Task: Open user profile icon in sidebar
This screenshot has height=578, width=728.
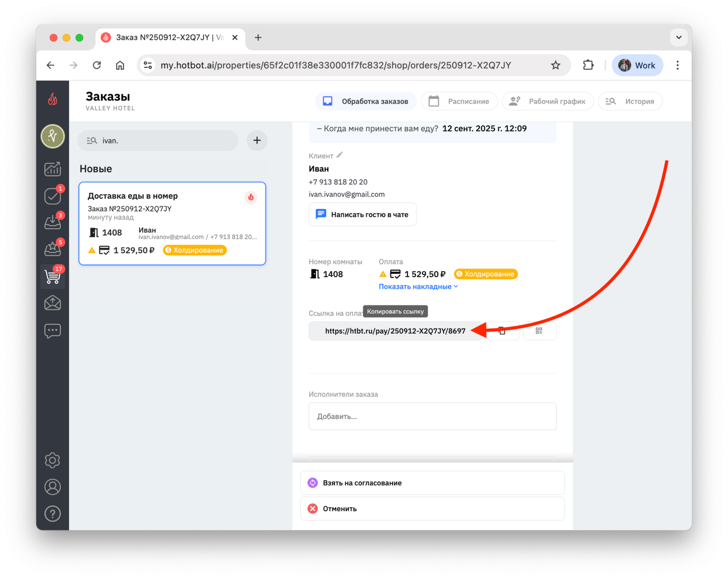Action: [52, 487]
